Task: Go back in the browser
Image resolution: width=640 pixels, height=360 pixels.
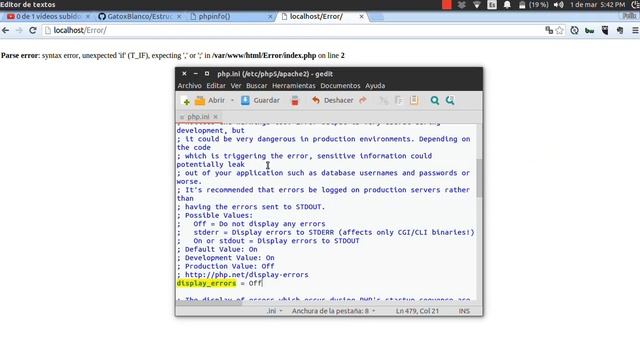Action: pos(6,31)
